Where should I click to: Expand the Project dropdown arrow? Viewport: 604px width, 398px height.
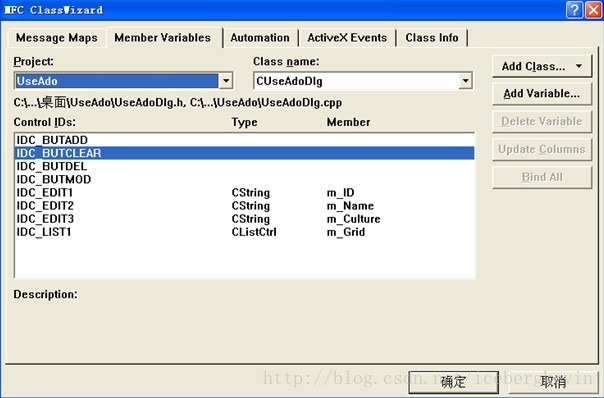[x=226, y=81]
